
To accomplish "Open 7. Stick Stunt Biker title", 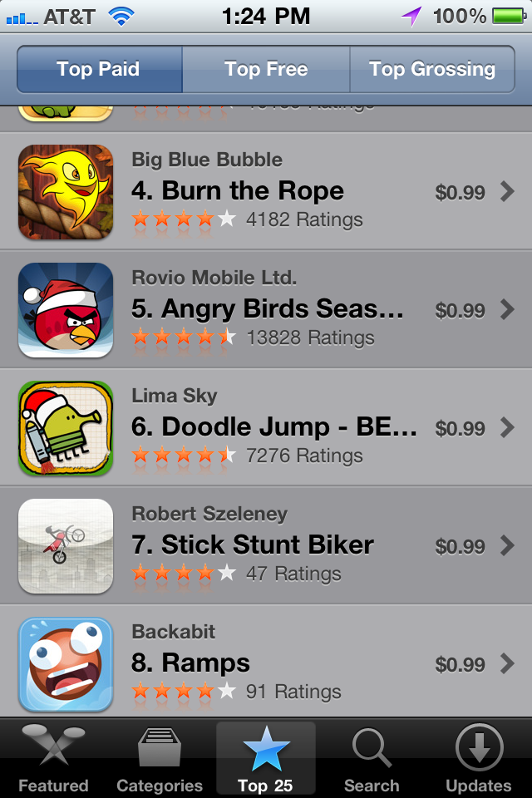I will (x=253, y=544).
